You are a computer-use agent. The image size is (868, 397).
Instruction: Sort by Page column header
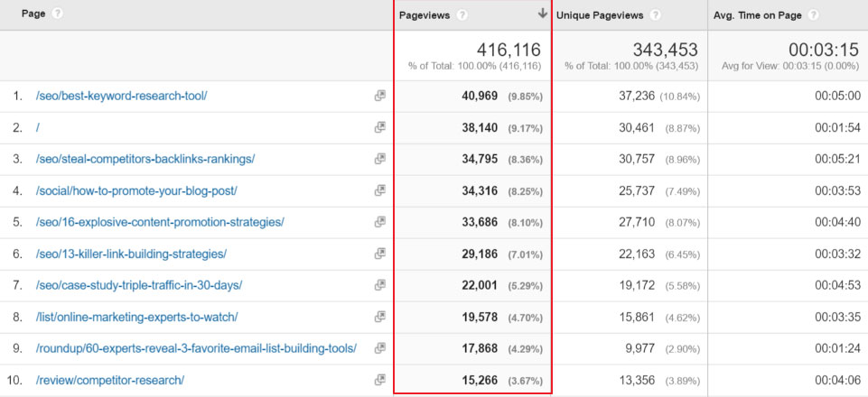(x=33, y=14)
